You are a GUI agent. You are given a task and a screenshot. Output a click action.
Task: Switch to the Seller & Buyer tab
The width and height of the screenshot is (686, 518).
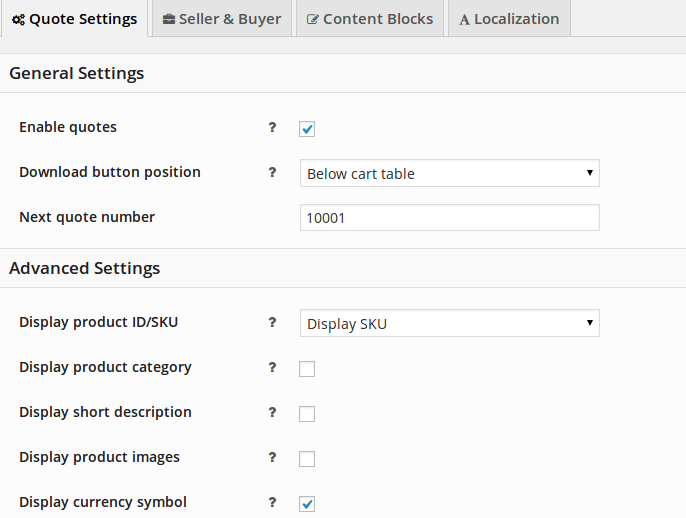click(x=222, y=19)
